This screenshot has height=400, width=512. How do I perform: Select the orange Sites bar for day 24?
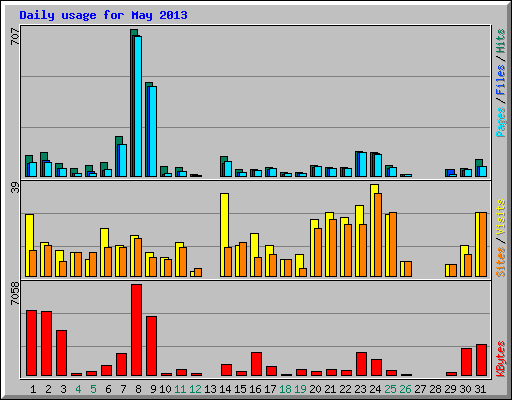(378, 235)
